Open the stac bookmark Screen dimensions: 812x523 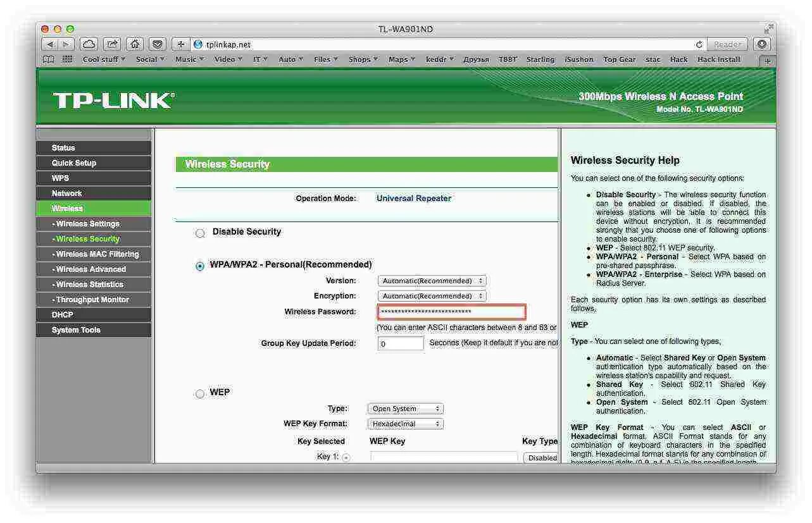(653, 59)
